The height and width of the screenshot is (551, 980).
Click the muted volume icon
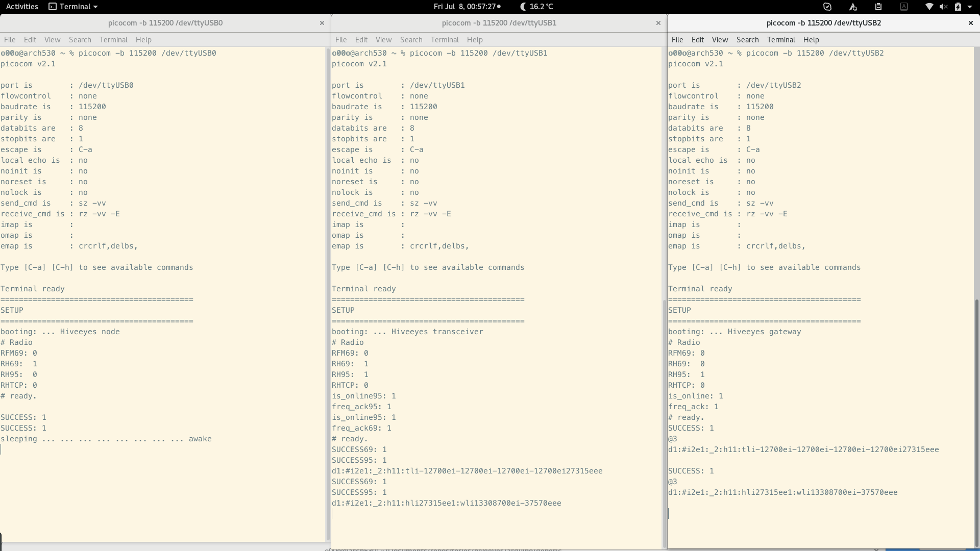(x=943, y=7)
